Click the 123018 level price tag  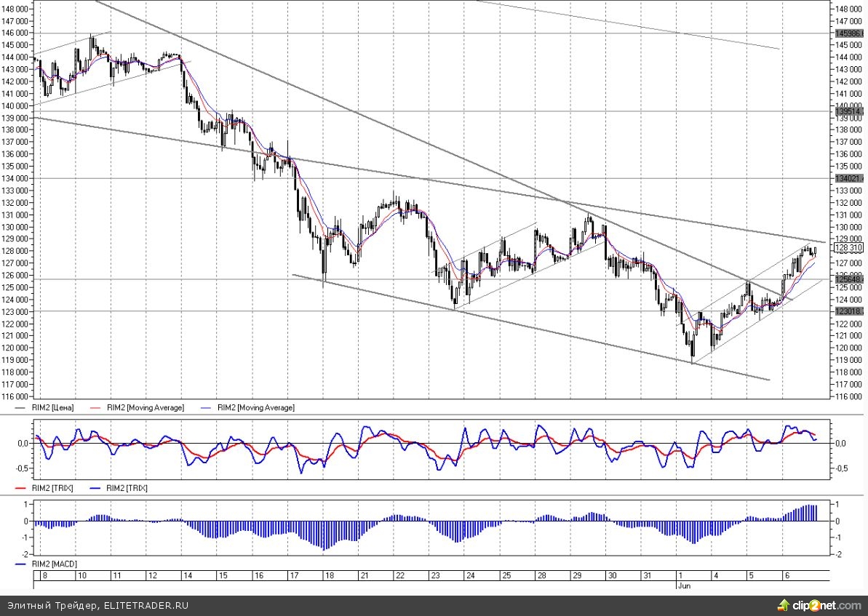[x=849, y=311]
